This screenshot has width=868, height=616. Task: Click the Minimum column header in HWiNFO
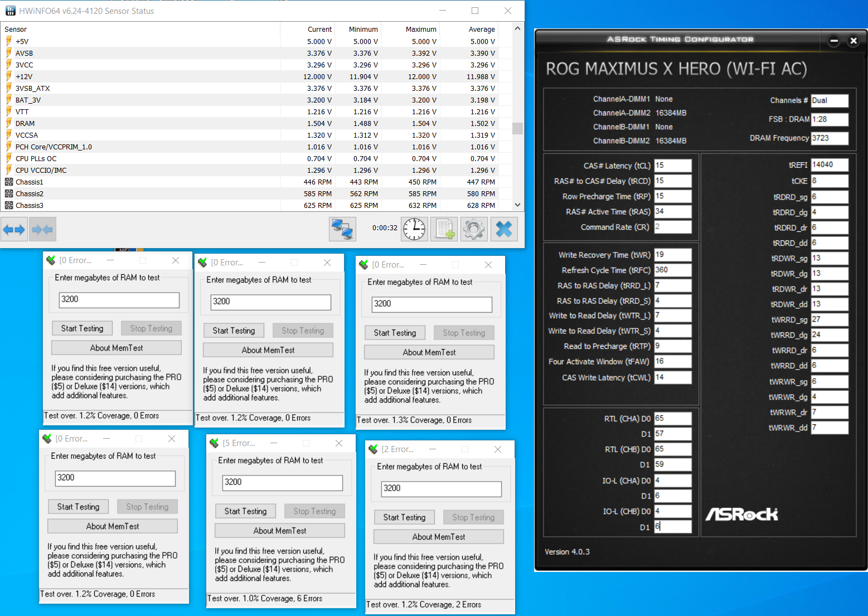click(359, 29)
